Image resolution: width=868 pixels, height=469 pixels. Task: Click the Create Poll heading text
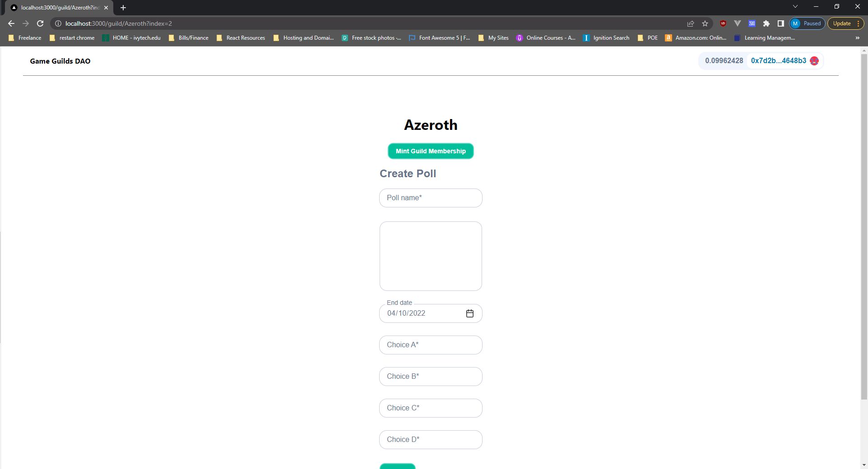[x=408, y=174]
